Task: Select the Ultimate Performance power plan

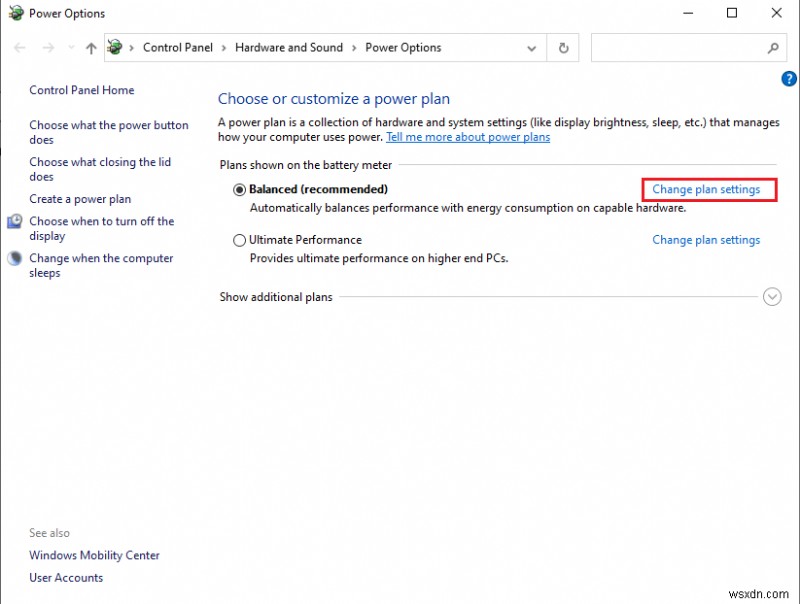Action: coord(239,240)
